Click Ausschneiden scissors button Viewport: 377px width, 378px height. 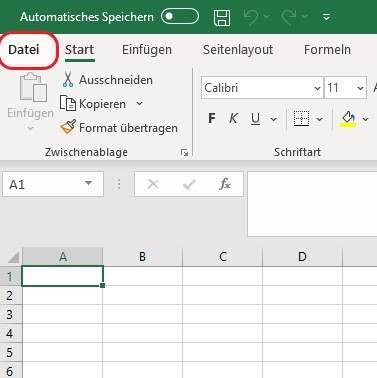107,80
